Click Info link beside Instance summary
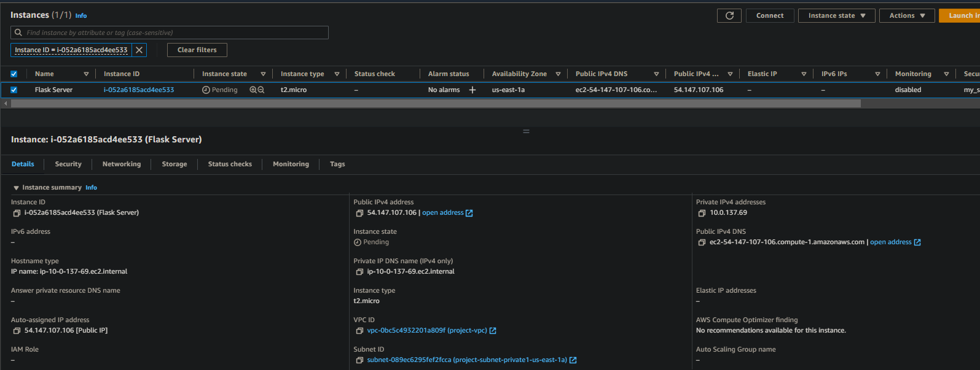The height and width of the screenshot is (370, 980). pos(91,188)
